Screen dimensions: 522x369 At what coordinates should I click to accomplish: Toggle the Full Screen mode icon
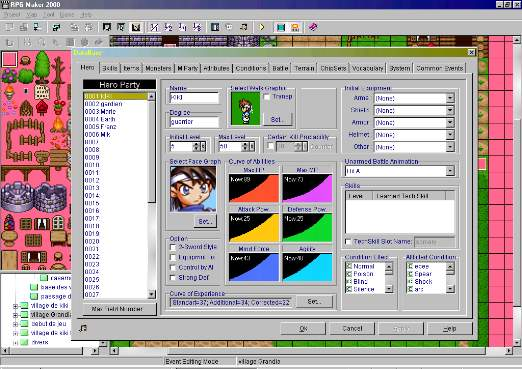pos(281,27)
